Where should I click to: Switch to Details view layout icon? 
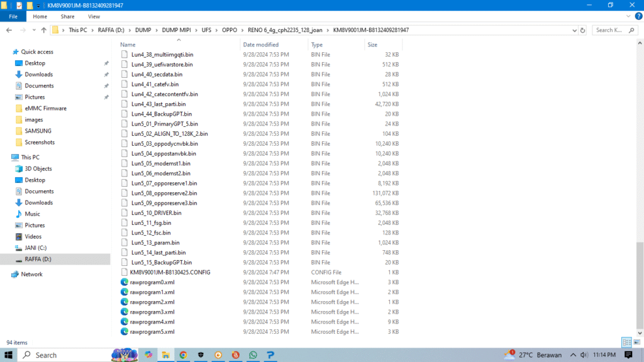pos(627,342)
